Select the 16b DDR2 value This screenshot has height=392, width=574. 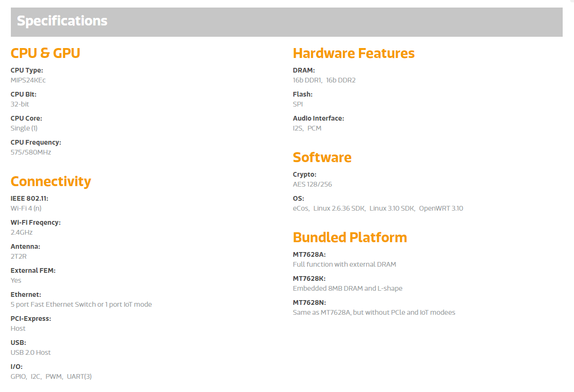[x=341, y=80]
